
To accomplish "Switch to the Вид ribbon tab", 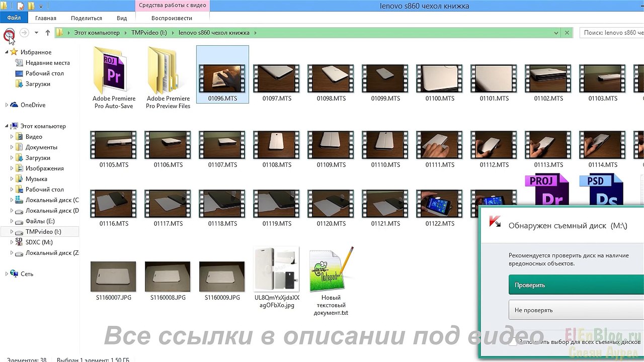I will tap(122, 18).
